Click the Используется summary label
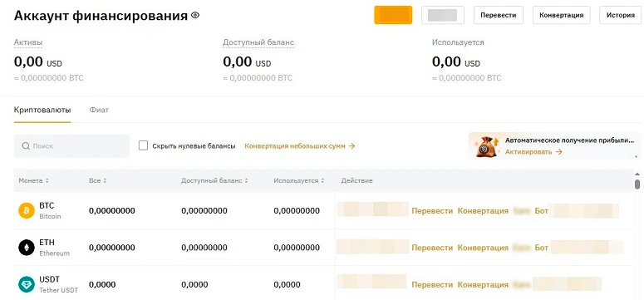644x300 pixels. 458,42
